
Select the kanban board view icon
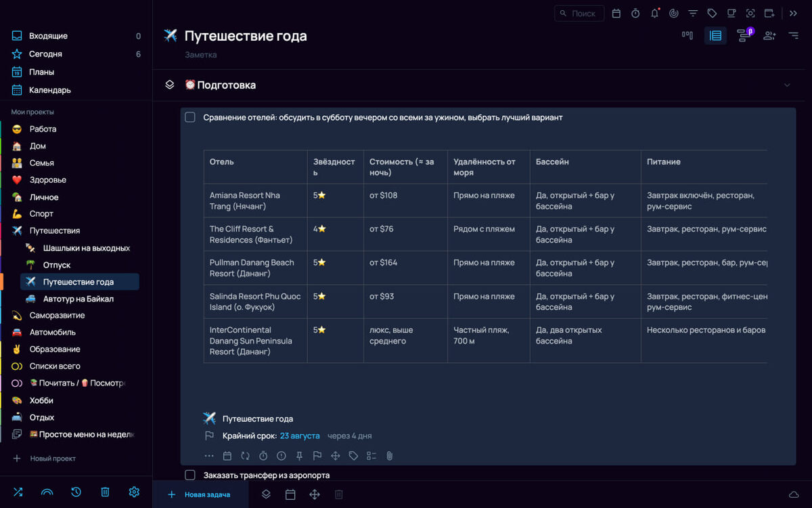(x=688, y=35)
